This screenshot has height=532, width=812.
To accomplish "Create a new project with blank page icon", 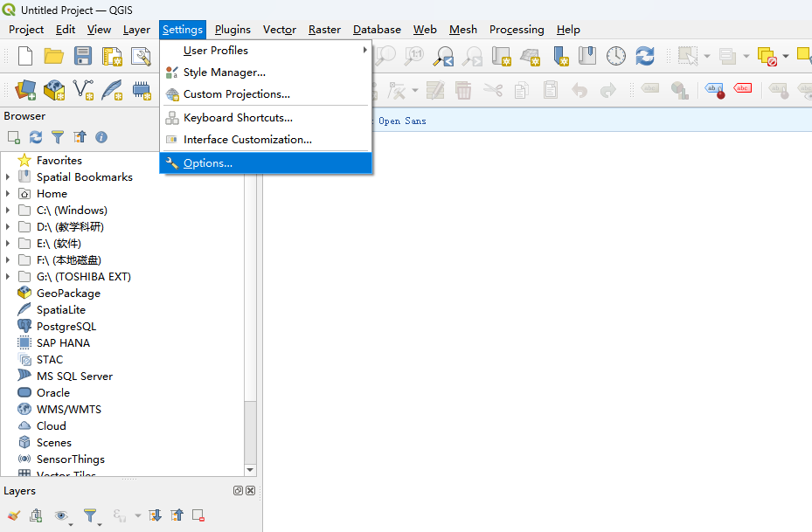I will point(24,56).
